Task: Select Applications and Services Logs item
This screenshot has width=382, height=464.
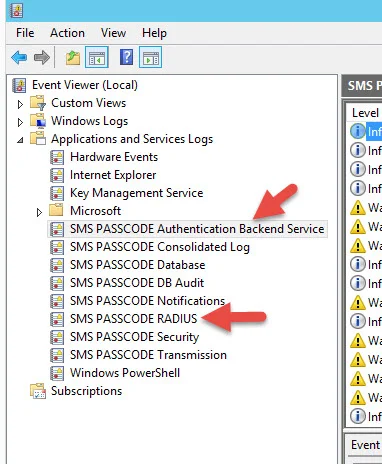Action: pos(132,139)
